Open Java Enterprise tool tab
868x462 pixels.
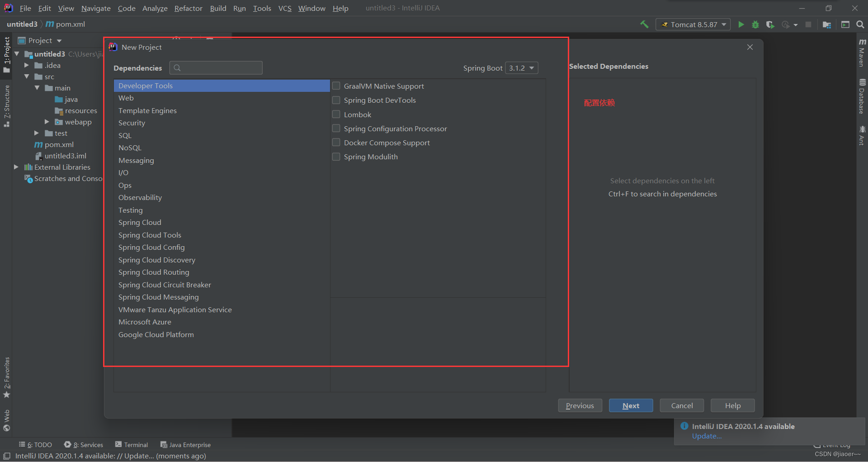point(186,445)
